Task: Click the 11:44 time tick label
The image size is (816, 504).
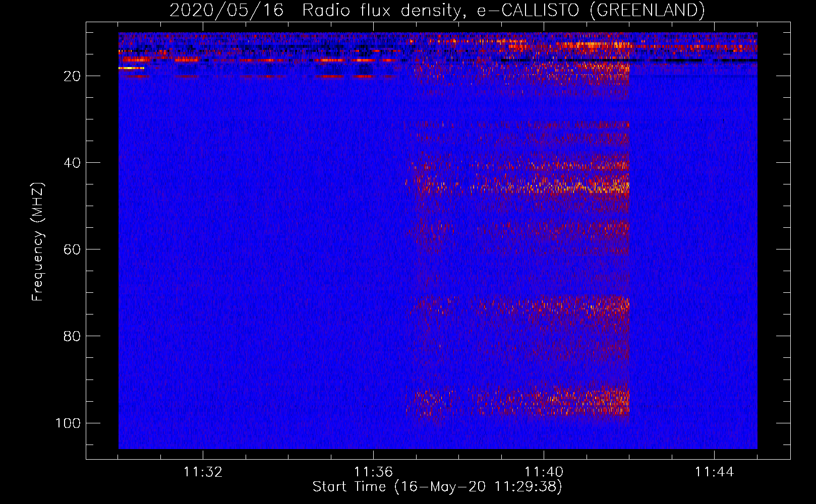Action: [x=714, y=472]
